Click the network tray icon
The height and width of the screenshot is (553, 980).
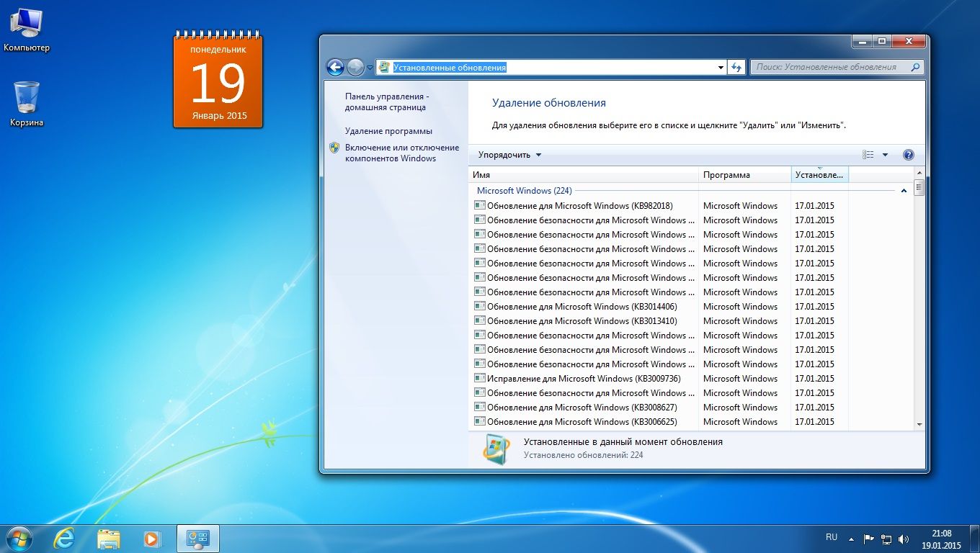pyautogui.click(x=886, y=539)
